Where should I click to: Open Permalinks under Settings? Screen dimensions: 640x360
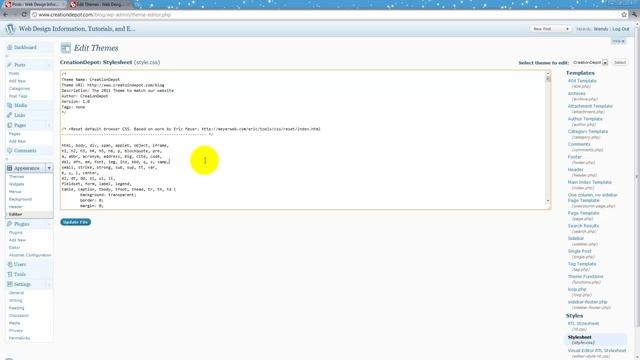(x=19, y=338)
